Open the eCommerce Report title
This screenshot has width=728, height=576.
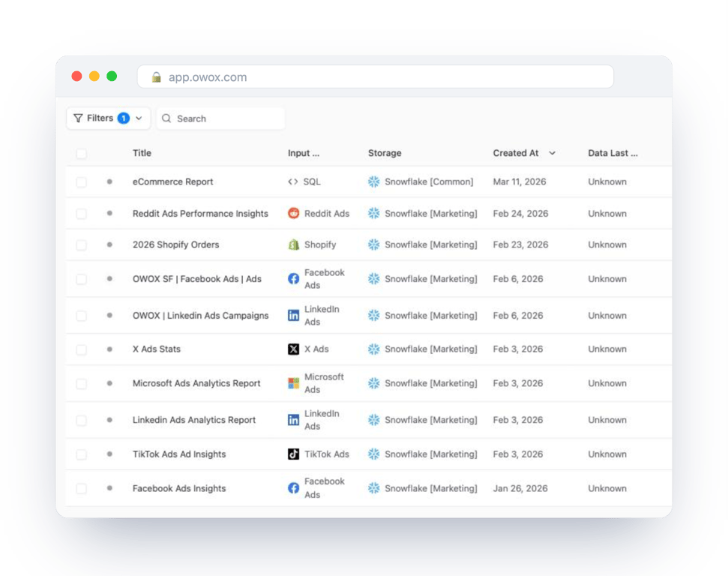click(172, 181)
